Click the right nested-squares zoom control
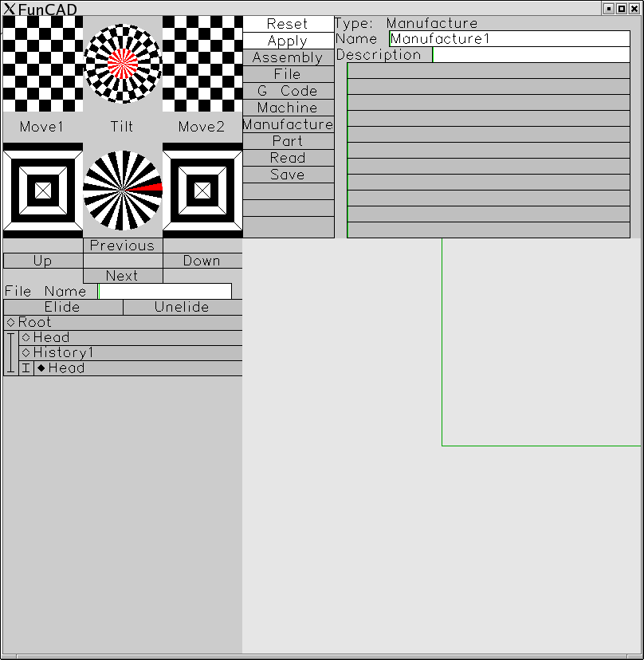Image resolution: width=644 pixels, height=660 pixels. click(202, 191)
